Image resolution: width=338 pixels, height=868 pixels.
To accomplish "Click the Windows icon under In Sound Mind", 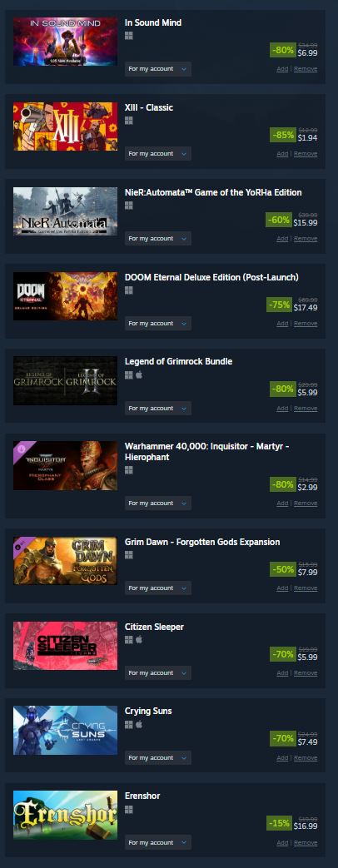I will (128, 36).
